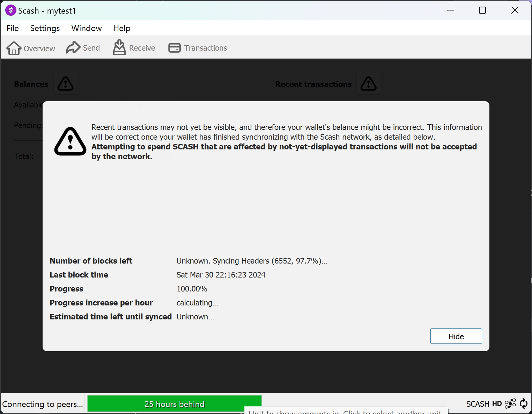Click the 'Connecting to peers...' status text
532x414 pixels.
coord(43,404)
